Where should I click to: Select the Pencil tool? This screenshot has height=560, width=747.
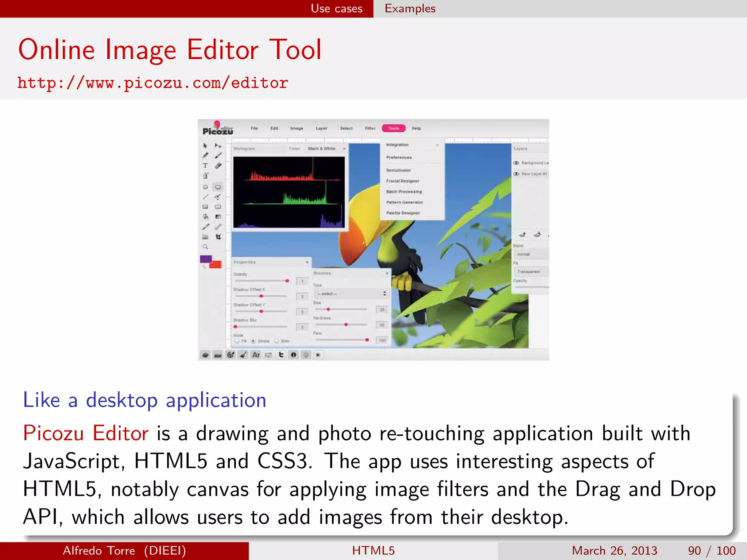click(x=205, y=155)
